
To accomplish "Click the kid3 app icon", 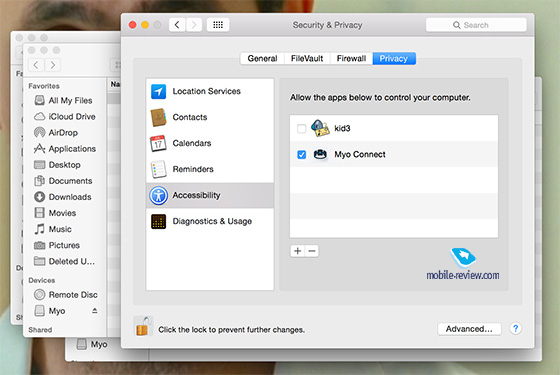I will click(x=320, y=128).
